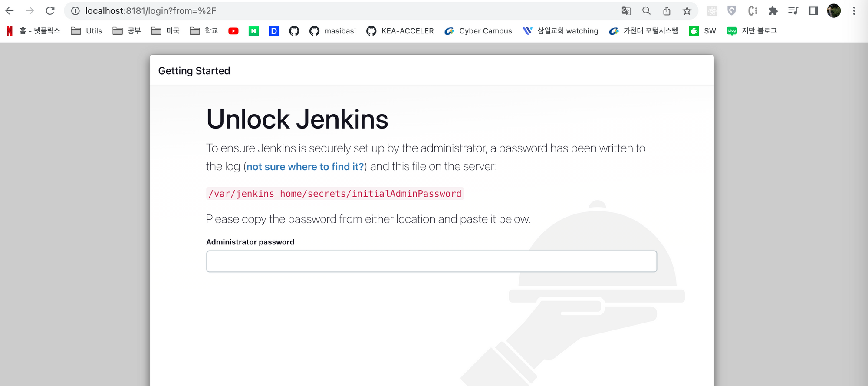Expand the 학교 bookmark folder
The width and height of the screenshot is (868, 386).
(204, 31)
